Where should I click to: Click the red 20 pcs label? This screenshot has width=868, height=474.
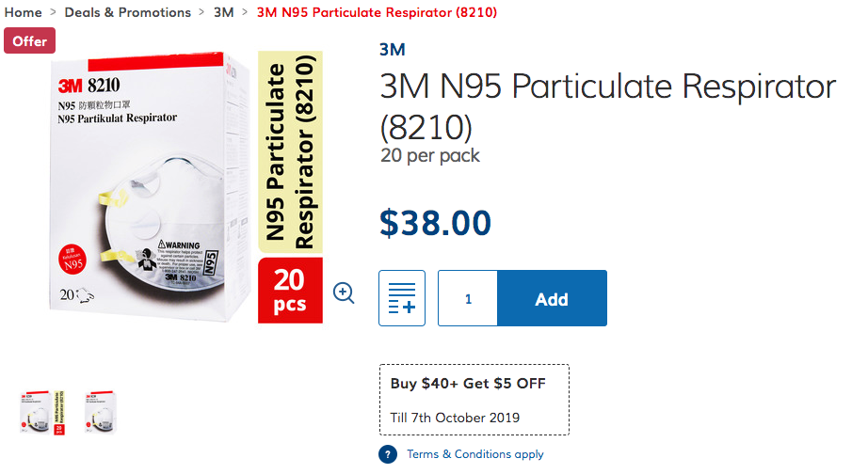tap(290, 291)
